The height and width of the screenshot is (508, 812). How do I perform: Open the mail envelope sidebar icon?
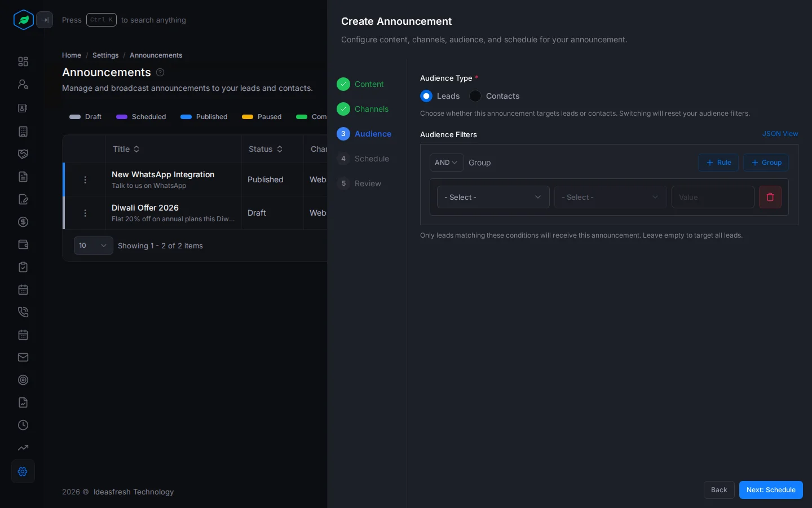coord(23,357)
